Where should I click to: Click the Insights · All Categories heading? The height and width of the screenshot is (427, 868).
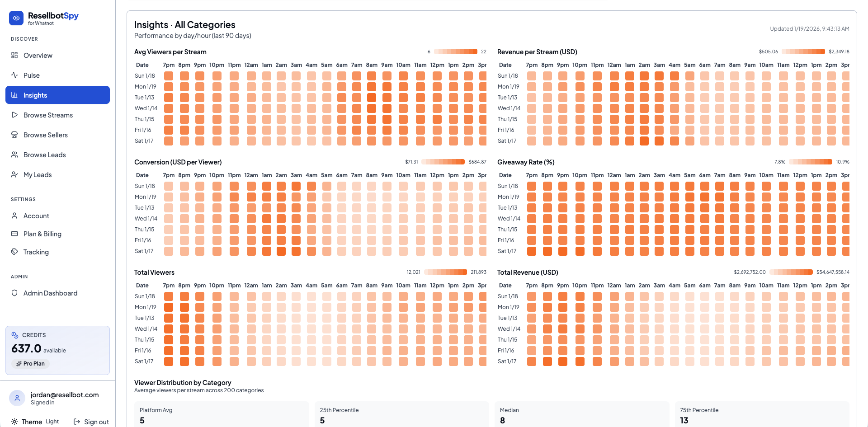click(x=184, y=24)
